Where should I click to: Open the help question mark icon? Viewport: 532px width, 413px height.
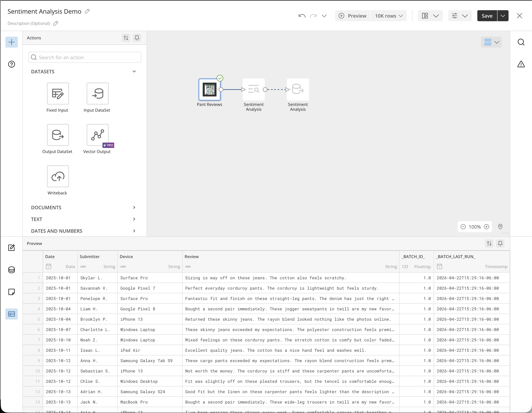(x=11, y=64)
